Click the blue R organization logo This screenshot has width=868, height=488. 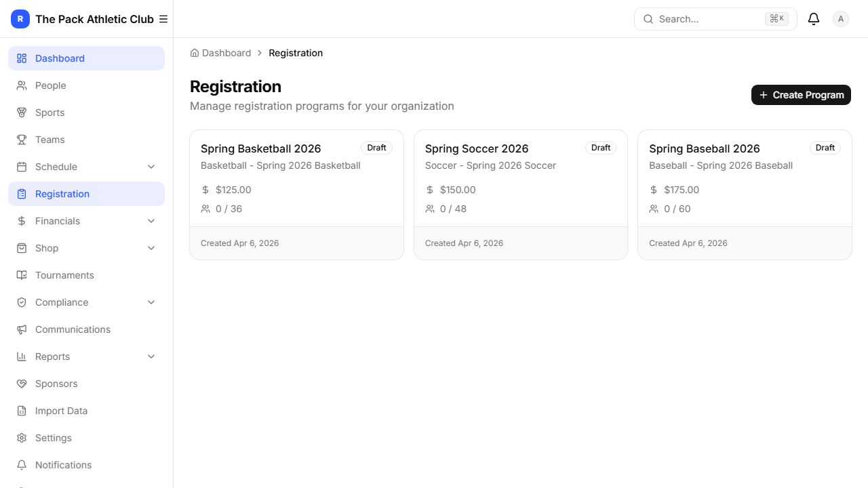click(20, 19)
